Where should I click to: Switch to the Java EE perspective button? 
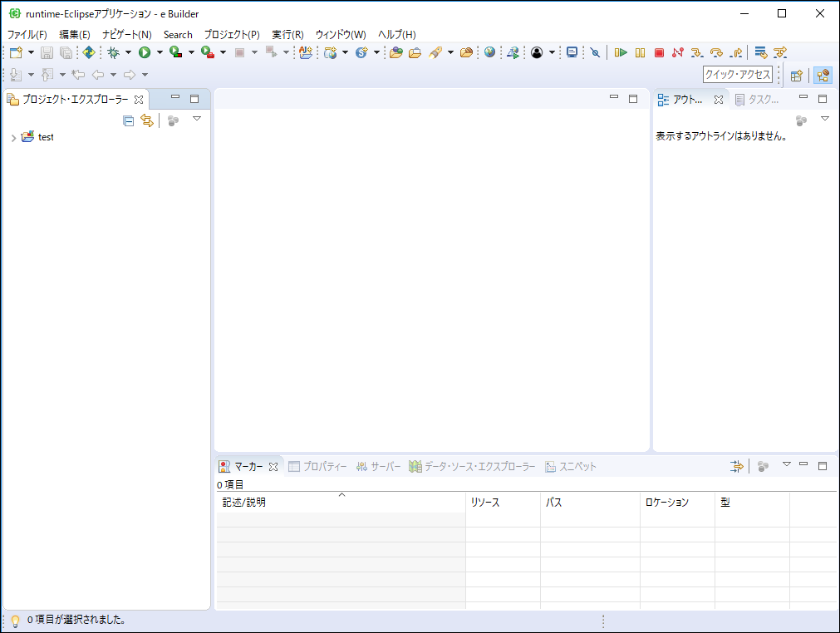click(823, 75)
